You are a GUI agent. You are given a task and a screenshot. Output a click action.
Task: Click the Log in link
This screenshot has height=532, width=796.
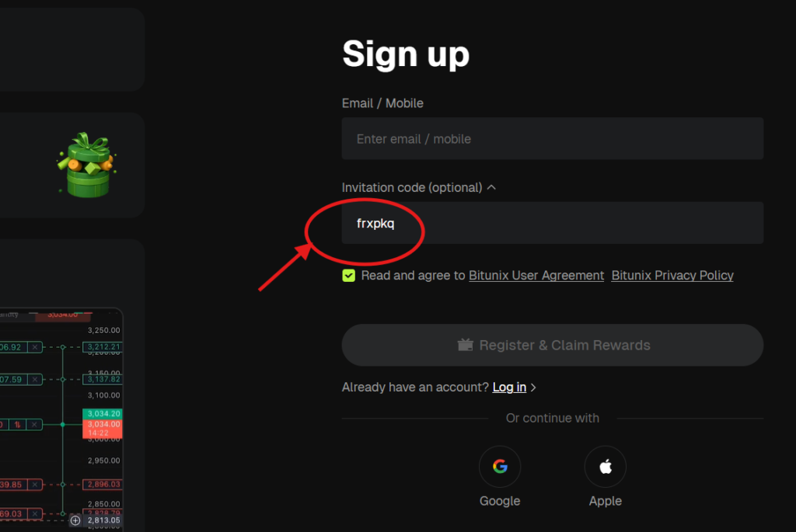pyautogui.click(x=509, y=387)
